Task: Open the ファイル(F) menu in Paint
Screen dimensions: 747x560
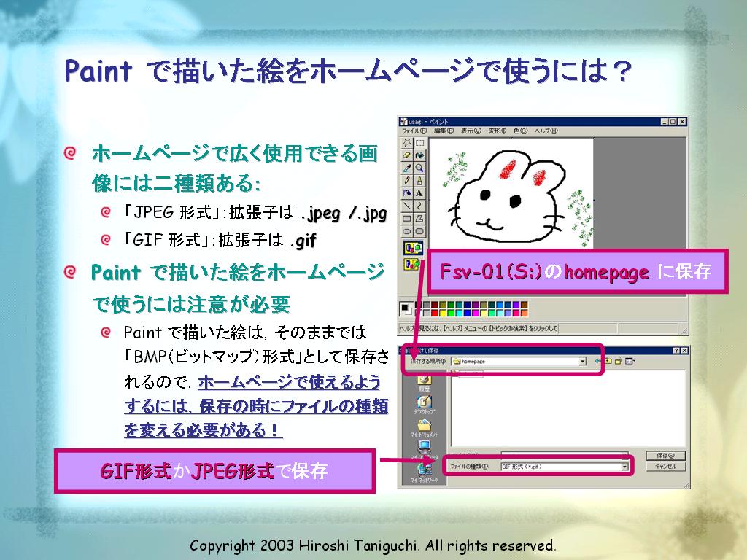Action: [414, 131]
